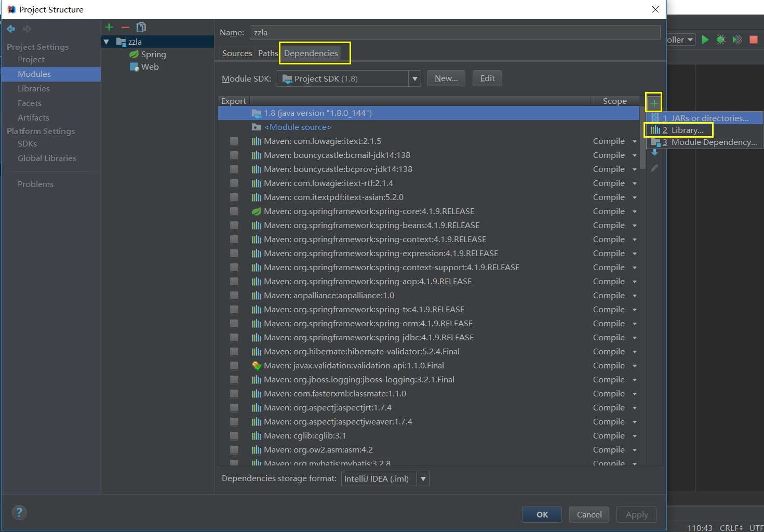Click the blue move down arrow icon

coord(654,152)
